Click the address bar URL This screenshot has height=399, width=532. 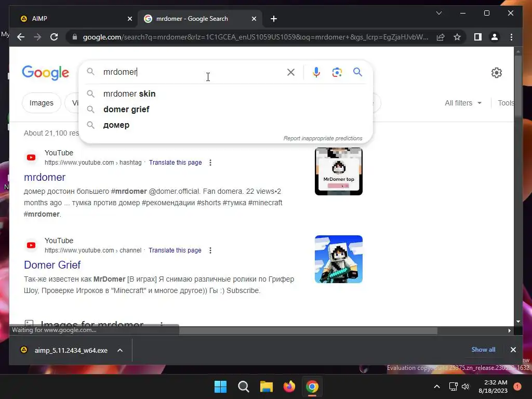[256, 37]
